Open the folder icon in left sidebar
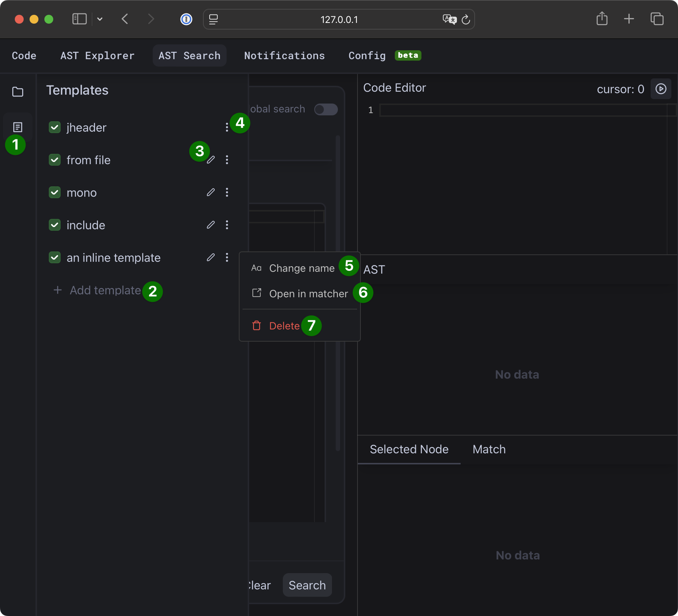678x616 pixels. tap(18, 92)
